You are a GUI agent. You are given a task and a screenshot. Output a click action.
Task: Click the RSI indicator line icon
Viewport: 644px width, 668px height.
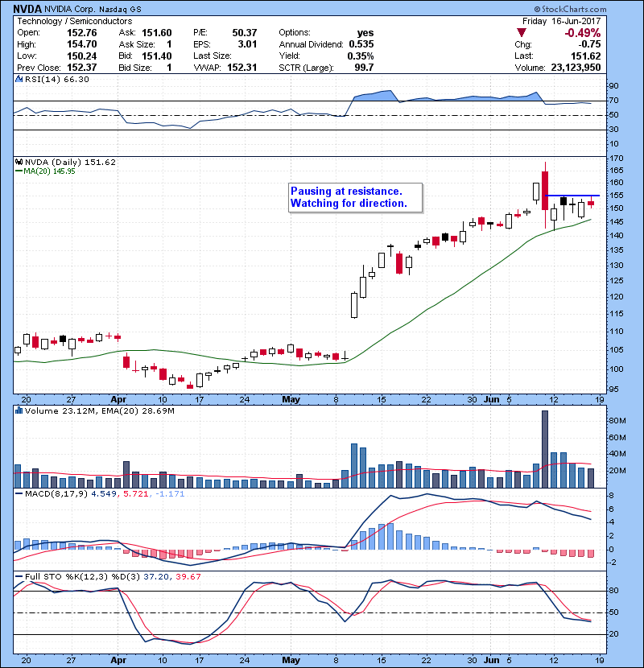(x=19, y=79)
